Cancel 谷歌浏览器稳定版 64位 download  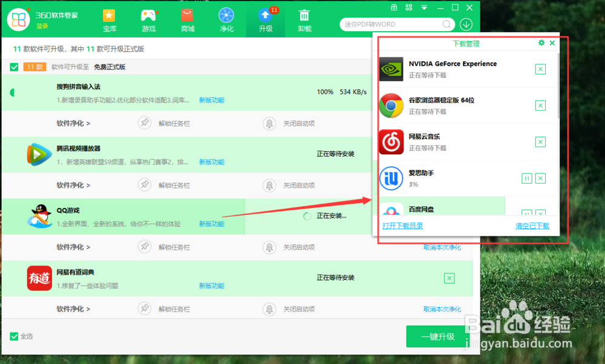pyautogui.click(x=540, y=106)
